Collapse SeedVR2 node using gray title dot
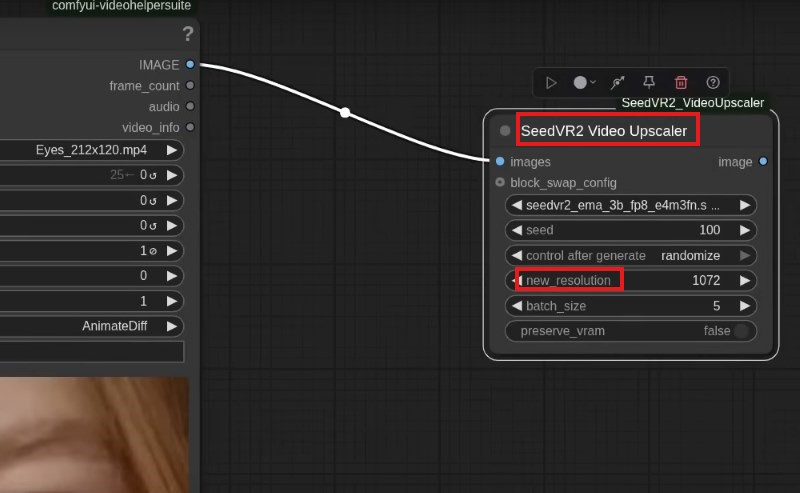This screenshot has width=800, height=493. 505,131
